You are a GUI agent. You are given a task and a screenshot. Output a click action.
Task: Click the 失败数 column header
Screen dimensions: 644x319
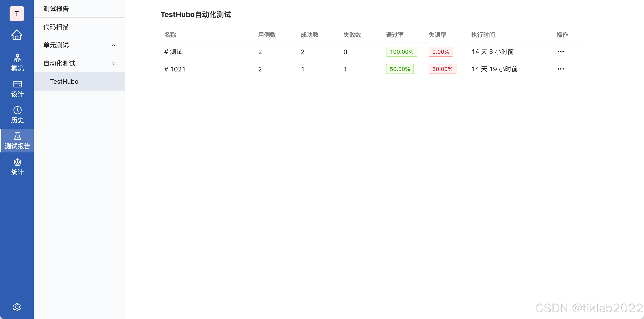(352, 35)
